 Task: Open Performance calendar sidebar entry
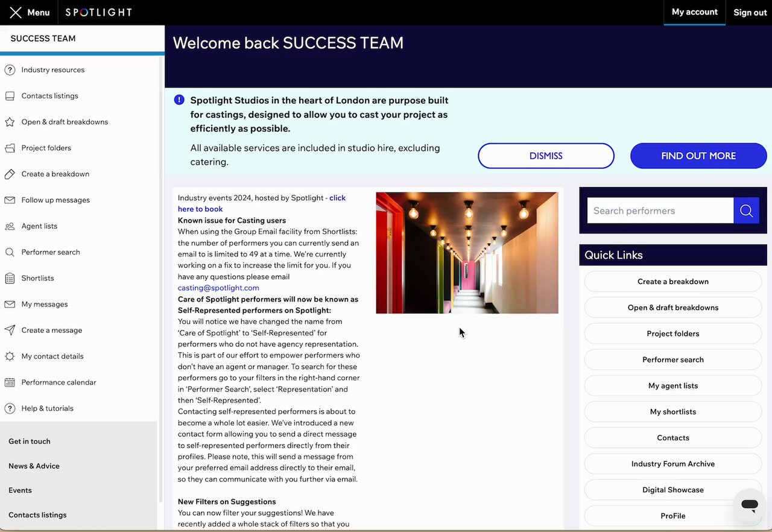coord(59,382)
